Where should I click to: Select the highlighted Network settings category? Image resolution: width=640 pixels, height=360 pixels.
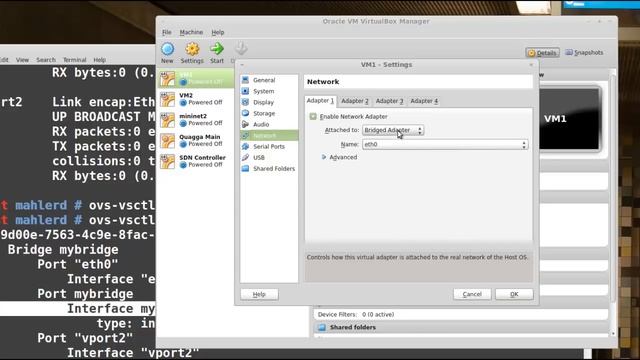coord(269,135)
